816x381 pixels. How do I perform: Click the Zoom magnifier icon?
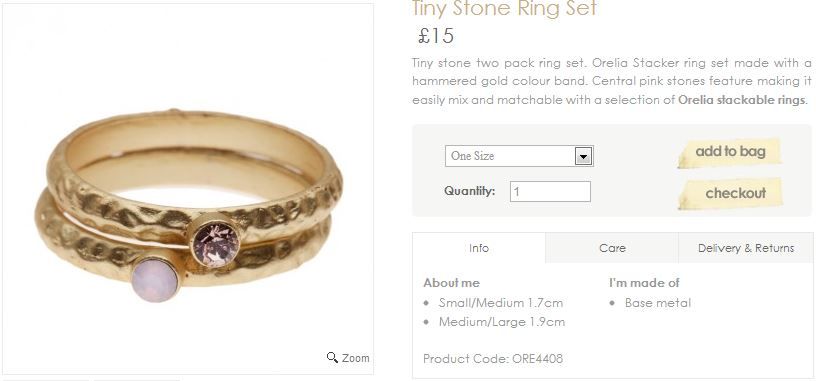(332, 358)
